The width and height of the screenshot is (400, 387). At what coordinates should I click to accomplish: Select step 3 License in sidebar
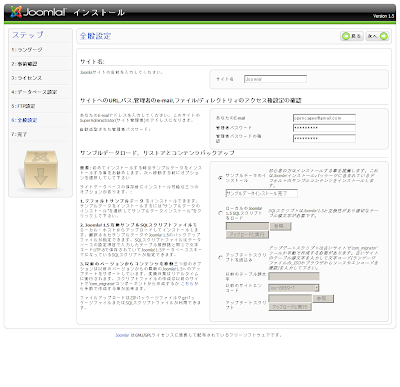pyautogui.click(x=27, y=78)
